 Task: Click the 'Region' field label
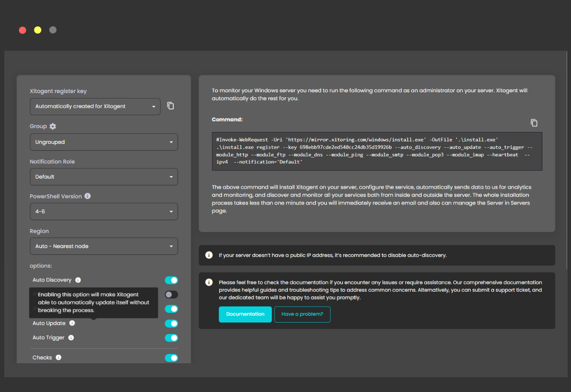point(39,231)
